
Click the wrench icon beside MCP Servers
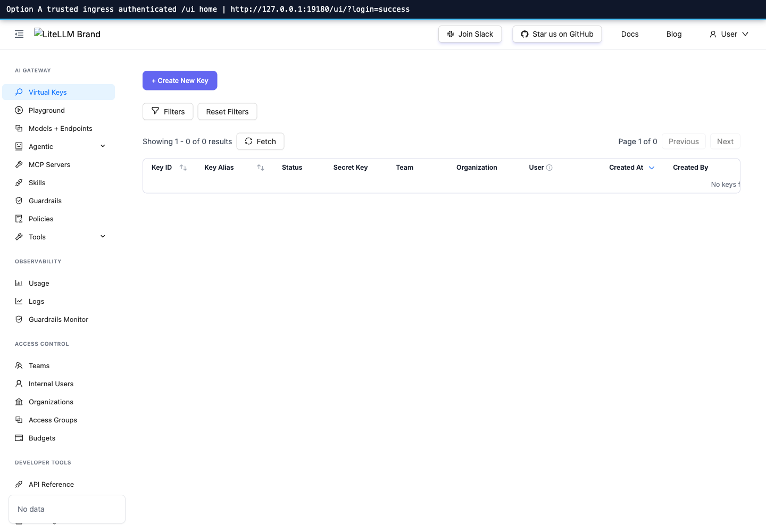(x=19, y=164)
